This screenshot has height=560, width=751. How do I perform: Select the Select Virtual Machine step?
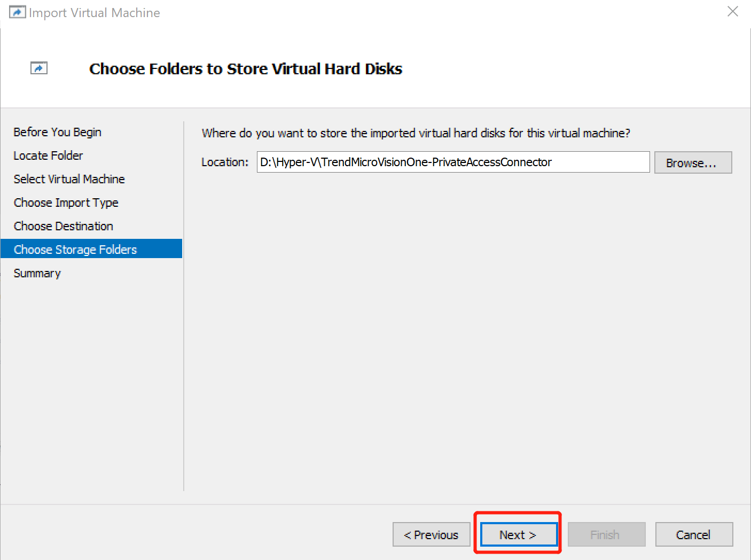tap(69, 179)
